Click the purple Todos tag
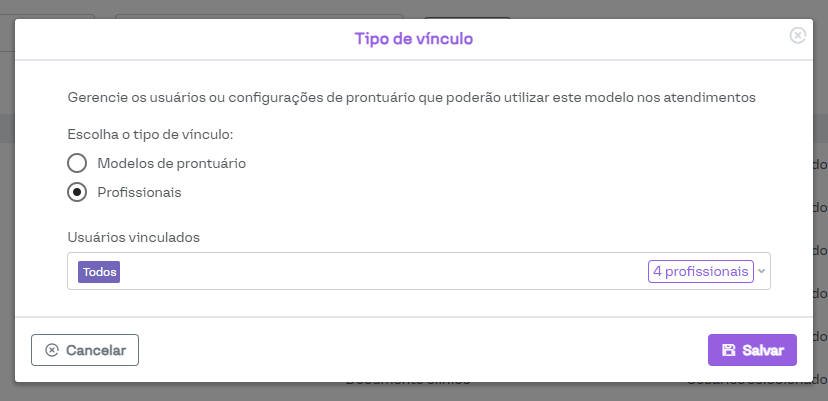 pyautogui.click(x=99, y=272)
